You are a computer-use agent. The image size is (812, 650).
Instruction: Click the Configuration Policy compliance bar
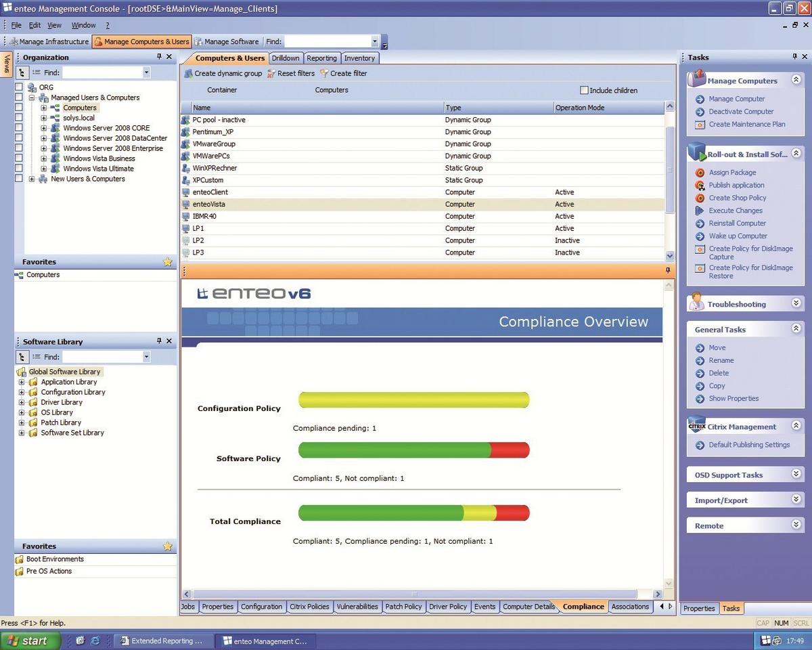[413, 400]
